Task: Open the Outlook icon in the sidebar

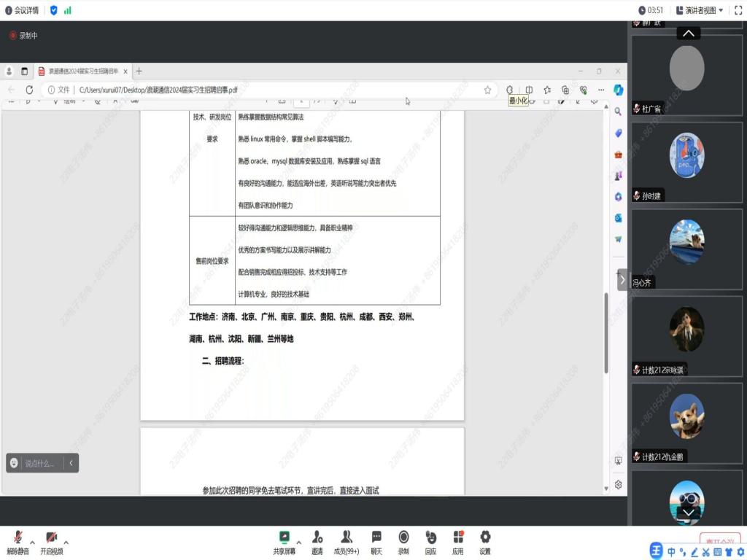Action: point(618,218)
